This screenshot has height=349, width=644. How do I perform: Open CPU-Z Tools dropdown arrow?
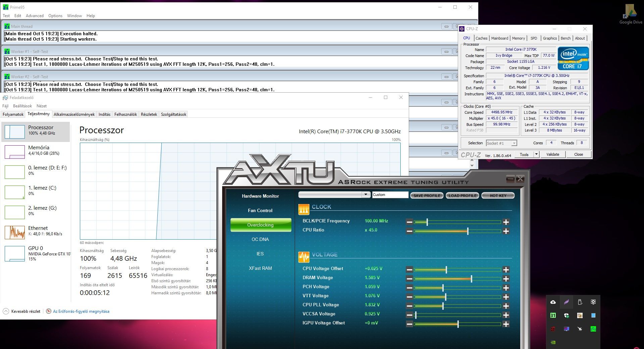tap(536, 154)
